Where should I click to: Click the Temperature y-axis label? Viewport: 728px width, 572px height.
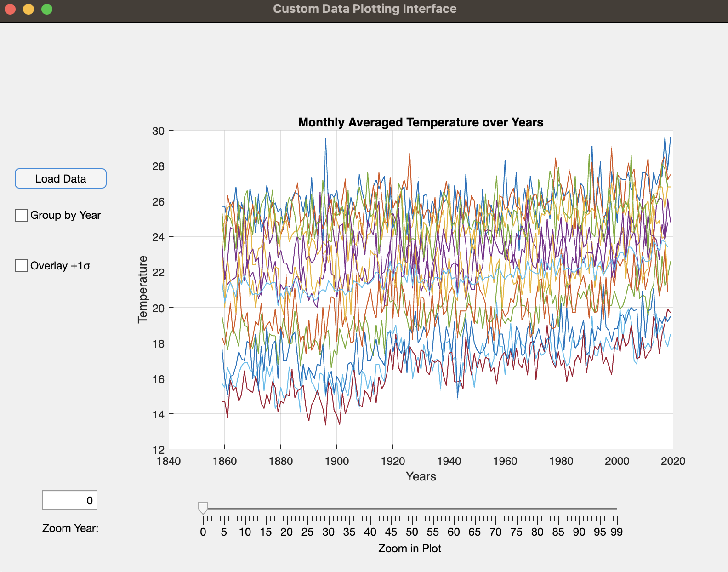(143, 290)
